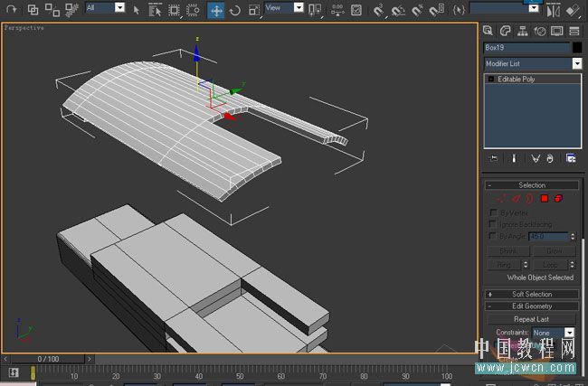Toggle Window/Crossing selection mode
This screenshot has width=588, height=386.
(193, 10)
